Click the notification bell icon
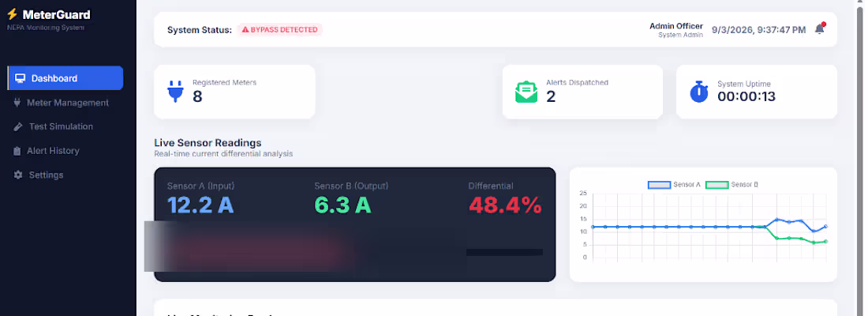 tap(819, 29)
